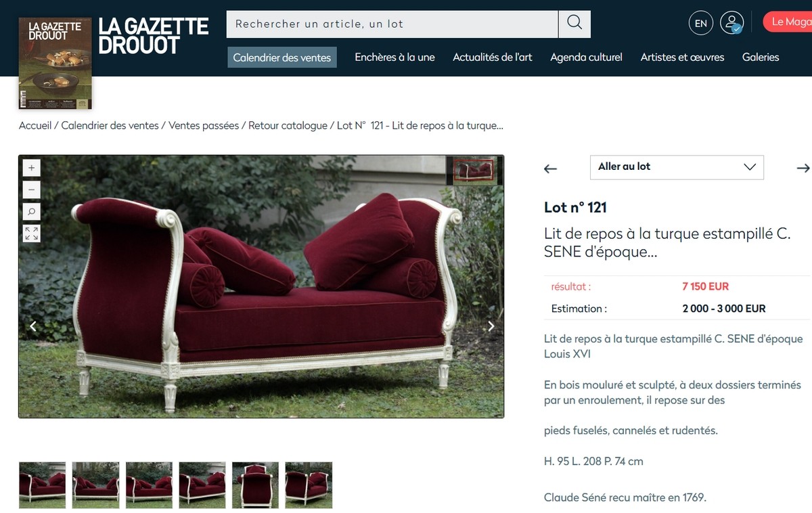The width and height of the screenshot is (812, 513).
Task: Switch language with the EN button
Action: coord(701,23)
